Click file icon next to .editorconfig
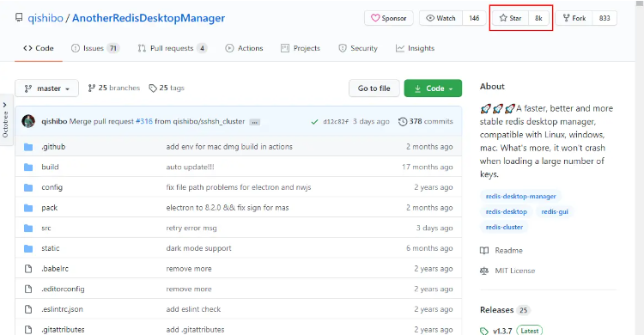The image size is (644, 335). tap(28, 289)
